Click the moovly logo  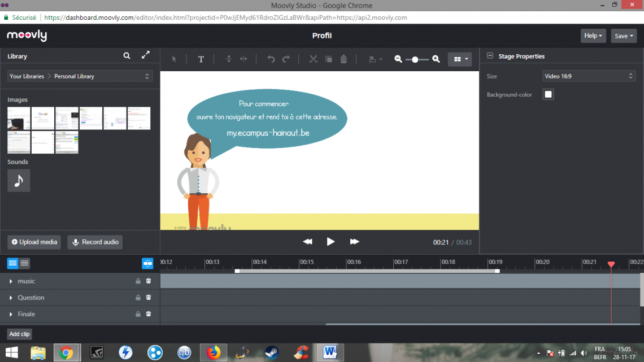27,36
